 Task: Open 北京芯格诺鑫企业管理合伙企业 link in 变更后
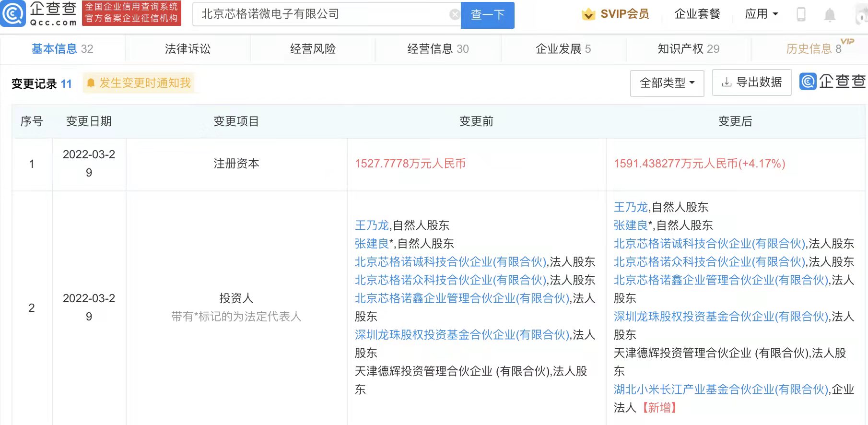tap(721, 280)
